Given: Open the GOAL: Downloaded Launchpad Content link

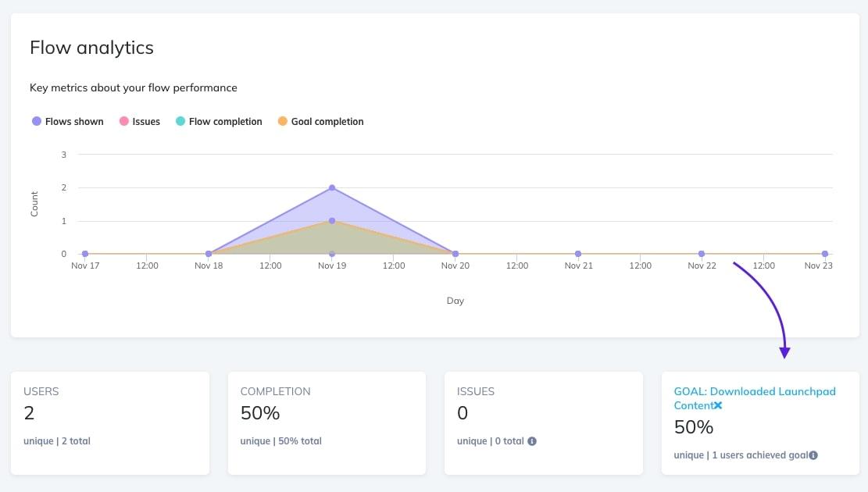Looking at the screenshot, I should [x=755, y=398].
